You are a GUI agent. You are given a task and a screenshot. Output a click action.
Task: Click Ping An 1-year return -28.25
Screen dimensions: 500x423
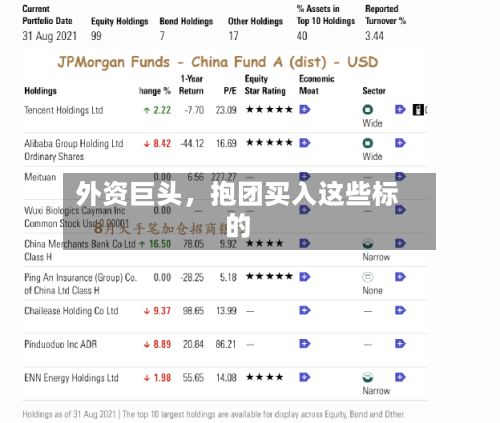pyautogui.click(x=192, y=278)
